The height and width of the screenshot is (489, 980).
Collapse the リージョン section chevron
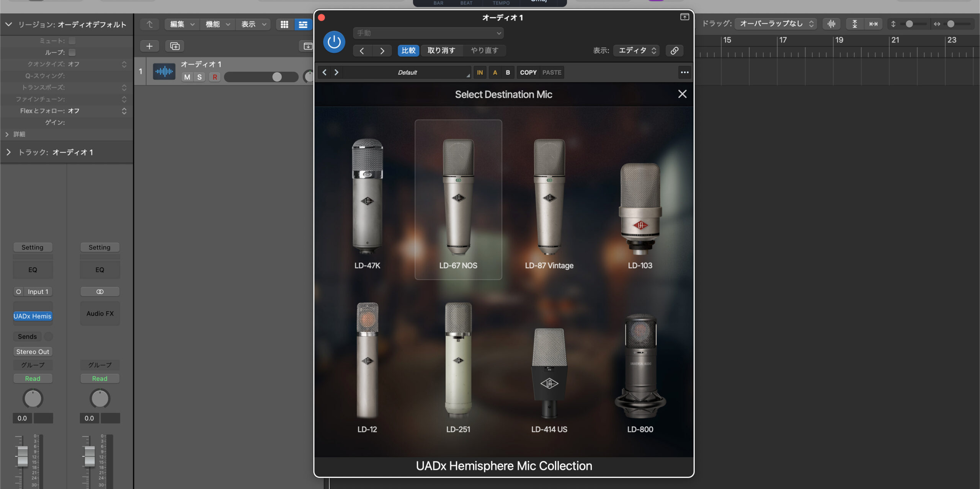[8, 24]
